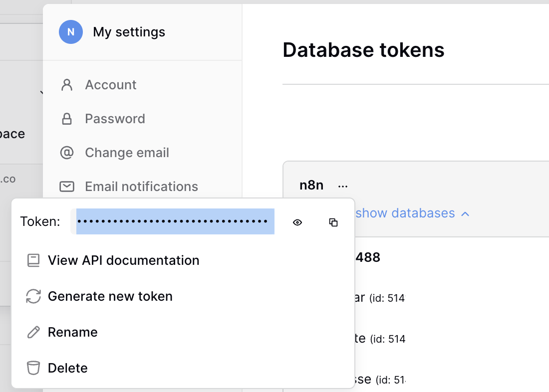Copy the token using the copy icon
The width and height of the screenshot is (549, 392).
click(333, 222)
